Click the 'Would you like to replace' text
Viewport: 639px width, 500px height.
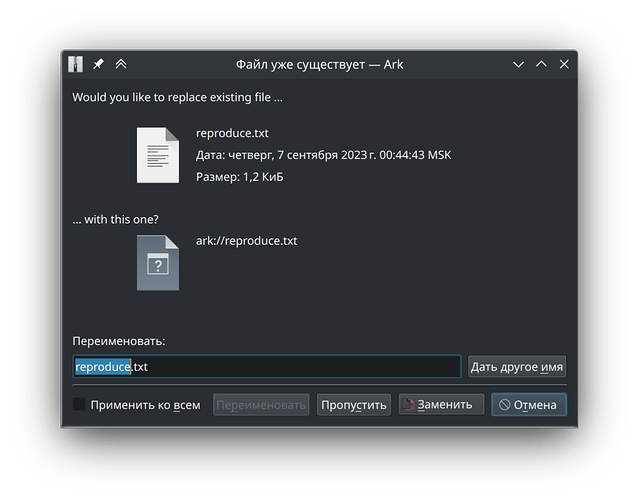point(177,97)
